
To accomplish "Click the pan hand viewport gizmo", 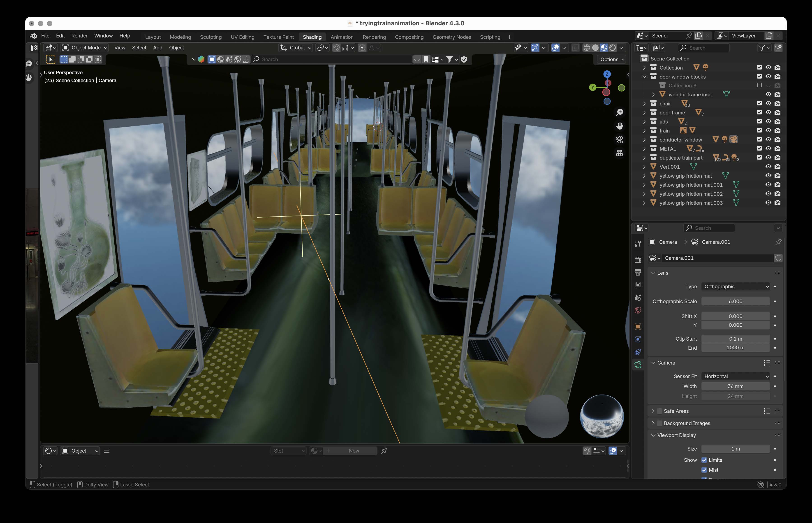I will [619, 126].
